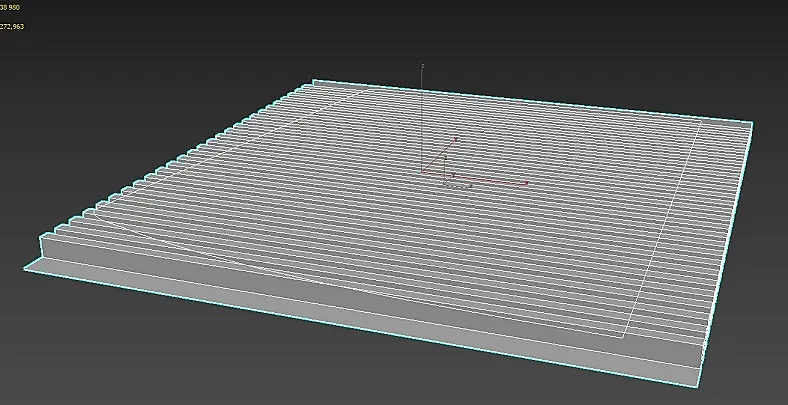Click the bottom-right corner of the white rectangle outline

click(x=624, y=338)
